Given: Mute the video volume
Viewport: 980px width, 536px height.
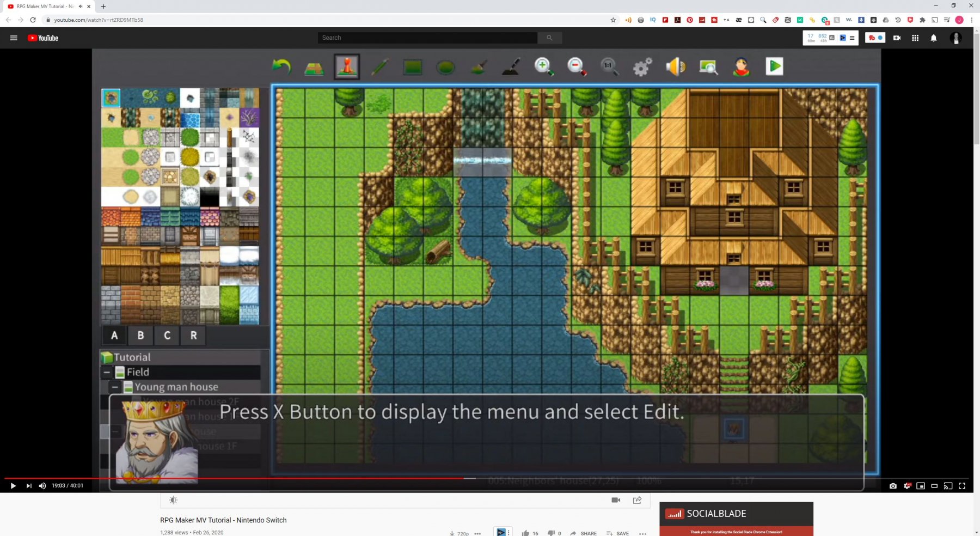Looking at the screenshot, I should (x=42, y=486).
